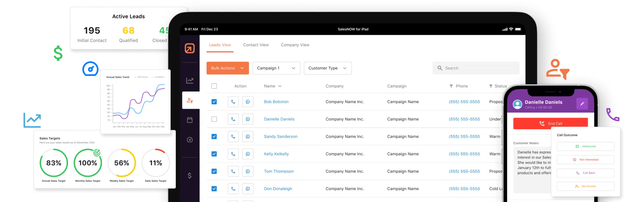Open the Campaign 1 dropdown

coord(276,68)
